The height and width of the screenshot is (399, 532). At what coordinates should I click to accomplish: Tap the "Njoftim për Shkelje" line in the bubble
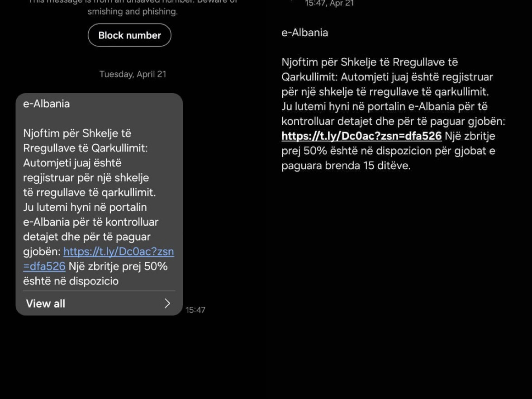coord(77,133)
